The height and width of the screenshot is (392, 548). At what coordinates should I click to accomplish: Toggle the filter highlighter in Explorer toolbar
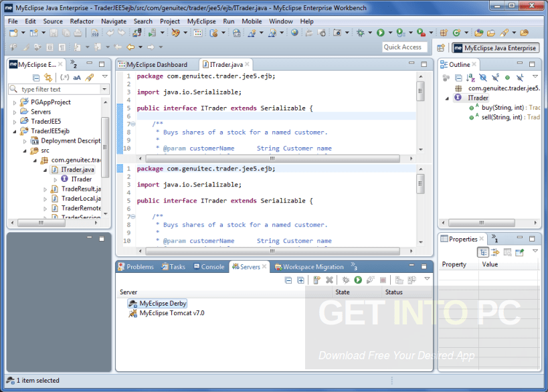(90, 78)
